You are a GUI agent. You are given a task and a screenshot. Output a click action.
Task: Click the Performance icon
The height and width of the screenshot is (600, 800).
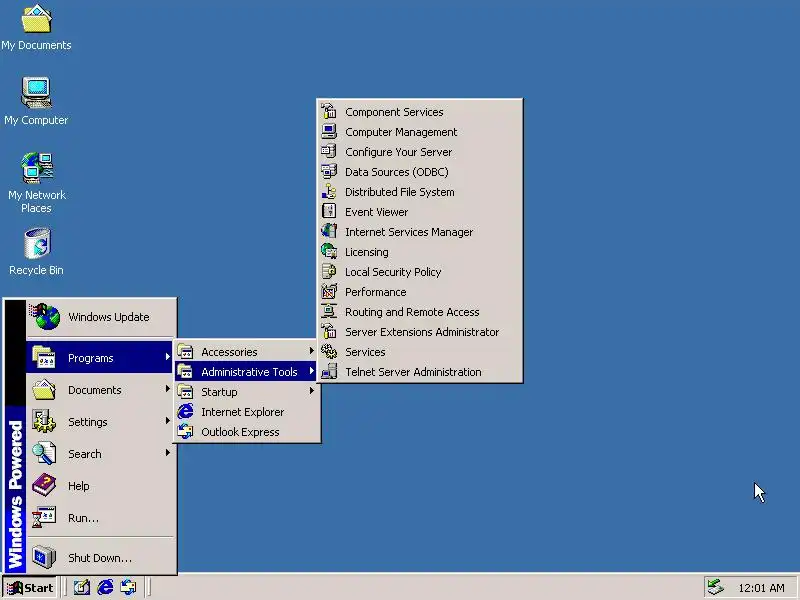[329, 291]
